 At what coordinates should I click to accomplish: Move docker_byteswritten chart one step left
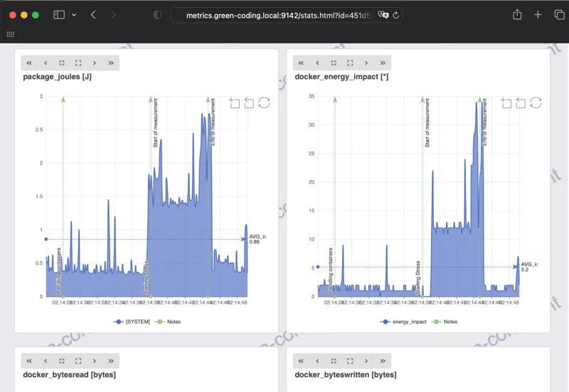tap(317, 361)
